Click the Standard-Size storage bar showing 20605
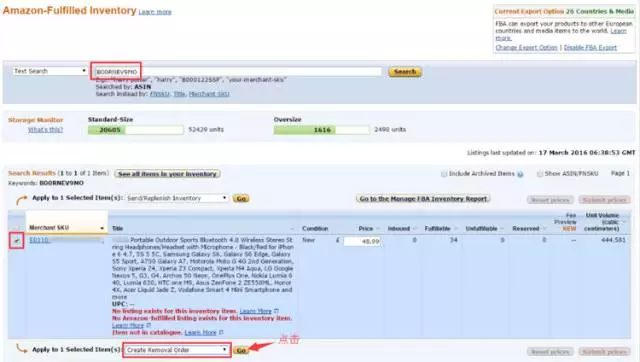640x362 pixels. (x=136, y=130)
